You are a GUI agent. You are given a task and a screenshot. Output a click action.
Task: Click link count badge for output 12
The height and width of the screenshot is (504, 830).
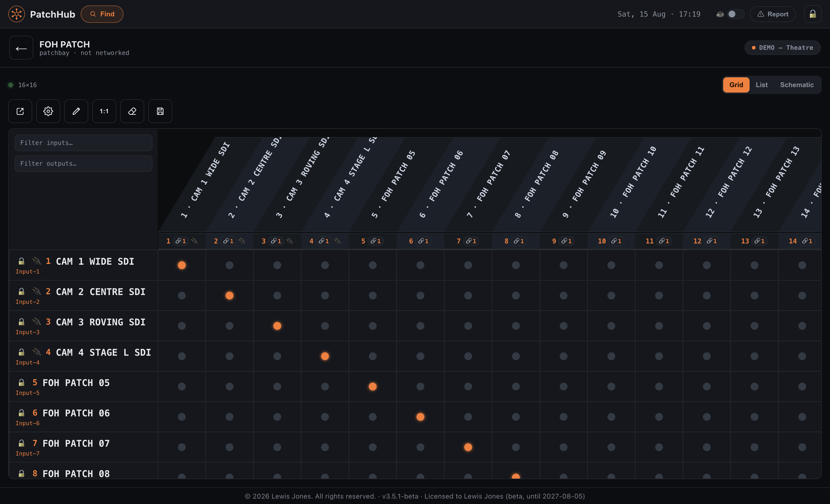coord(712,241)
